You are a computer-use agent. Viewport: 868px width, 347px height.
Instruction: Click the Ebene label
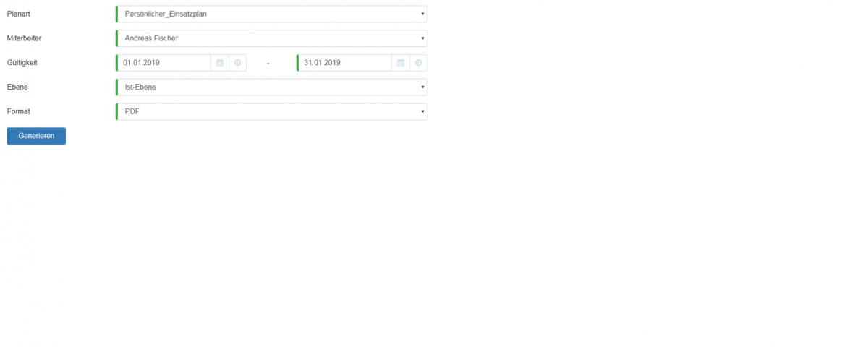click(x=17, y=87)
